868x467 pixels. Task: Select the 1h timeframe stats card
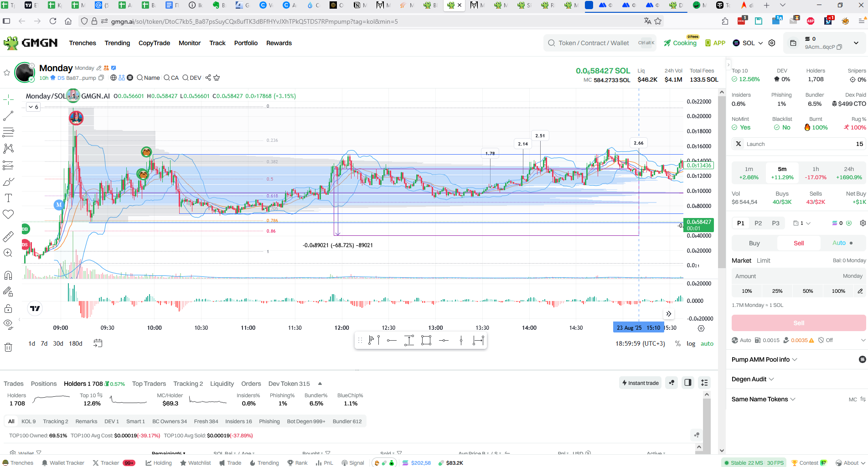816,173
